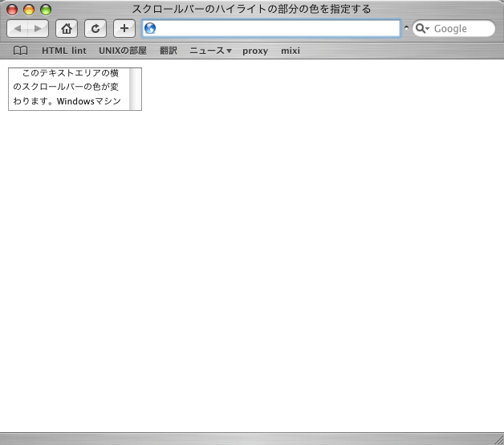Expand the ニュース bookmarks folder

[x=210, y=51]
